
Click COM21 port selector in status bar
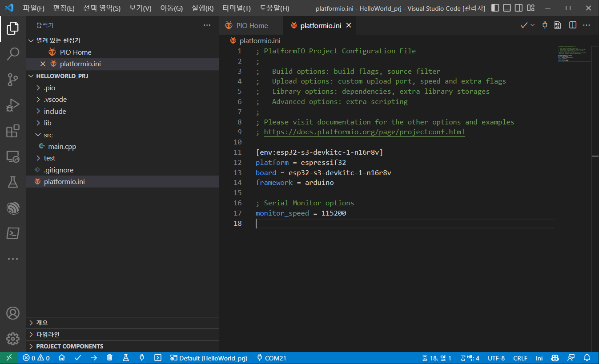pyautogui.click(x=271, y=358)
